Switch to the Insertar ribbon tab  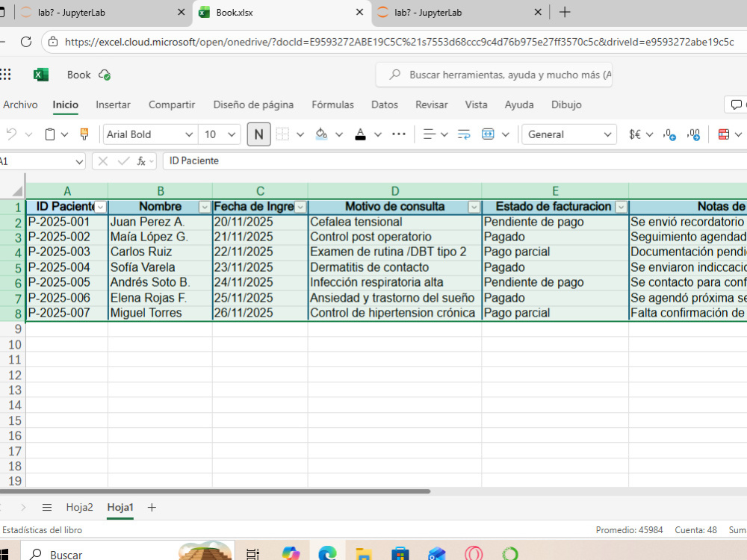[x=113, y=105]
